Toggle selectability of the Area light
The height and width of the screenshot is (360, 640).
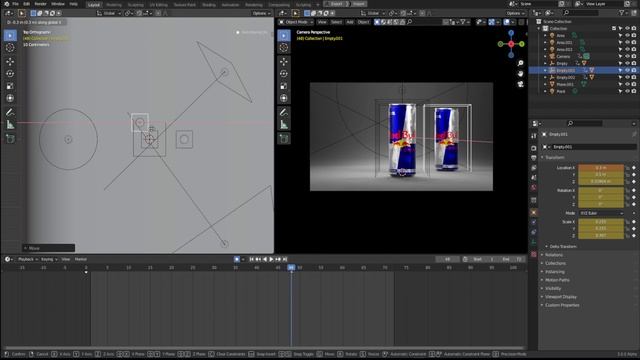click(x=620, y=36)
